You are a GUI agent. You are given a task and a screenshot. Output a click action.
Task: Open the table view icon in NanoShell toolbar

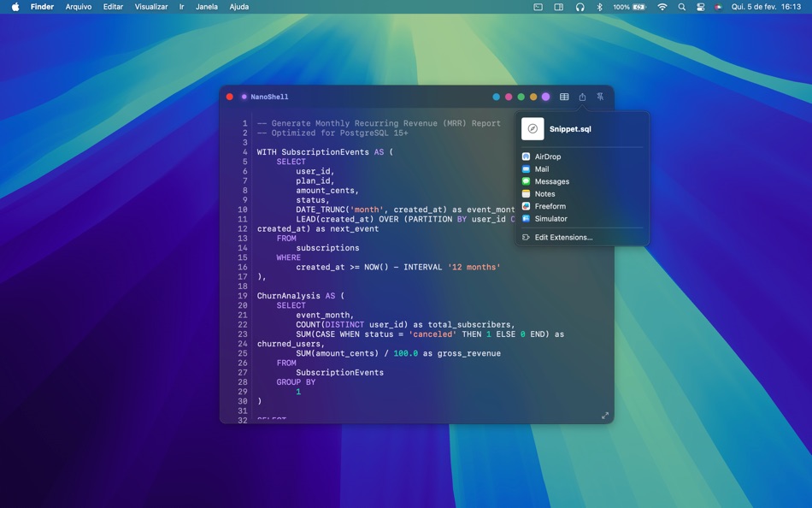(564, 97)
